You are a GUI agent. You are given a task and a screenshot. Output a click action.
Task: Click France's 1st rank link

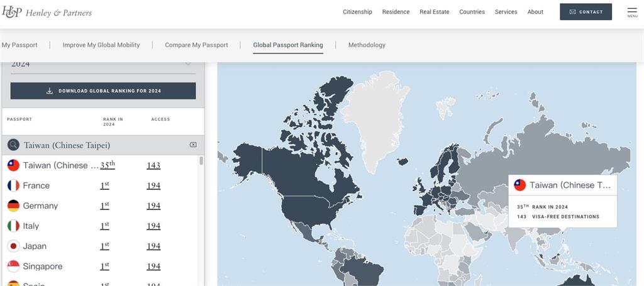(105, 185)
